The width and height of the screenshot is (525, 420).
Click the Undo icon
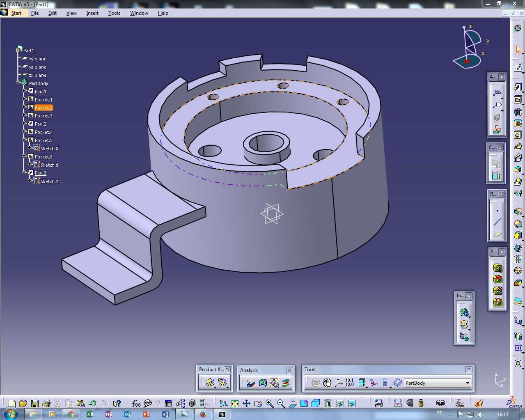click(92, 404)
